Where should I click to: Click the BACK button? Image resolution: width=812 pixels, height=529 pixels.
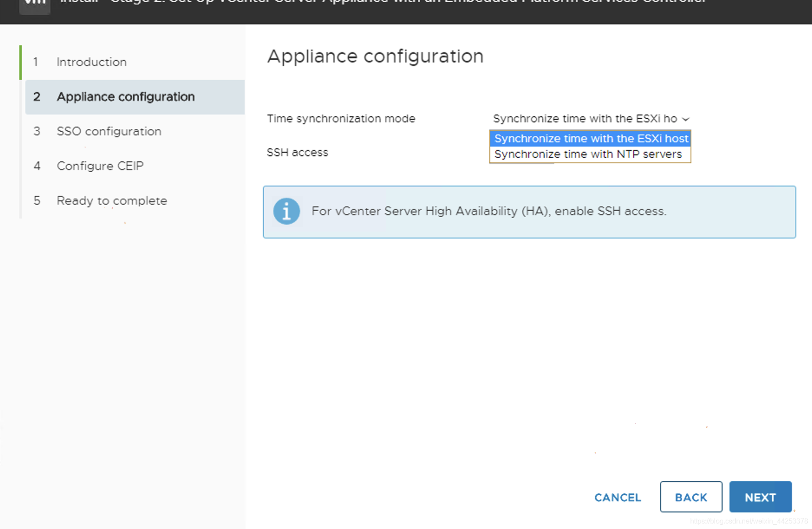(691, 497)
